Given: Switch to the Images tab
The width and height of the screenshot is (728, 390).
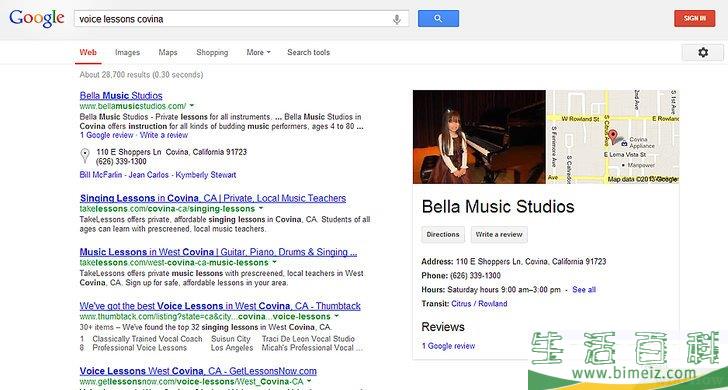Looking at the screenshot, I should click(127, 52).
